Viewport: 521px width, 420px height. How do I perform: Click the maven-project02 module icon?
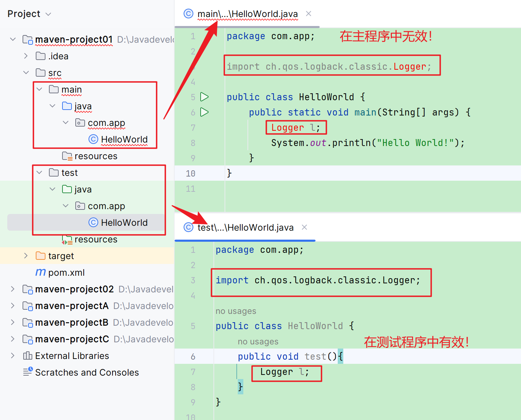click(x=27, y=289)
